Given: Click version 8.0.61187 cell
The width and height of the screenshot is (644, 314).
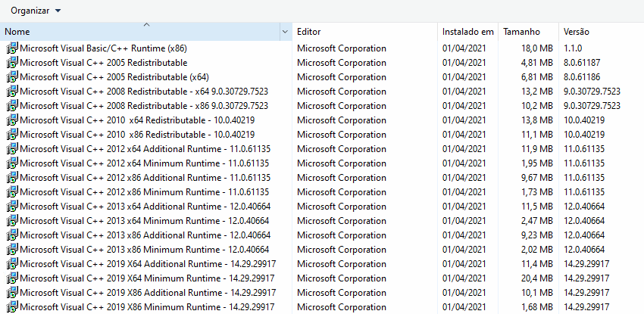Looking at the screenshot, I should (582, 63).
